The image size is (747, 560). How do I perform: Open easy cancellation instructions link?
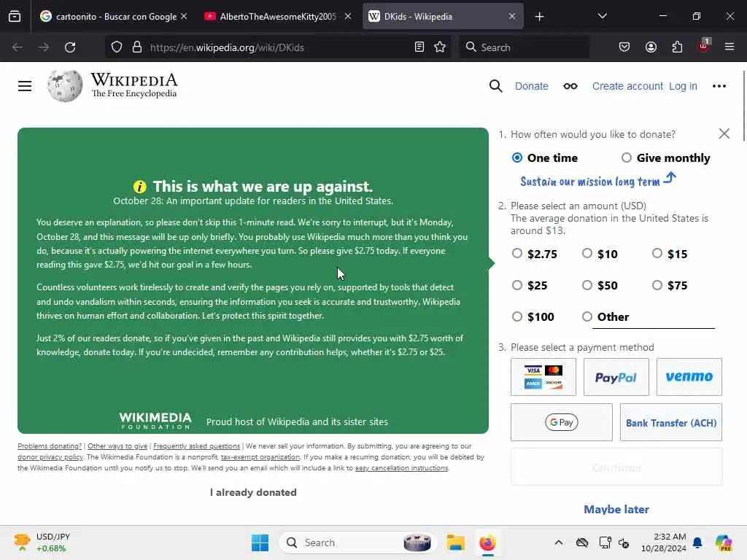click(402, 468)
